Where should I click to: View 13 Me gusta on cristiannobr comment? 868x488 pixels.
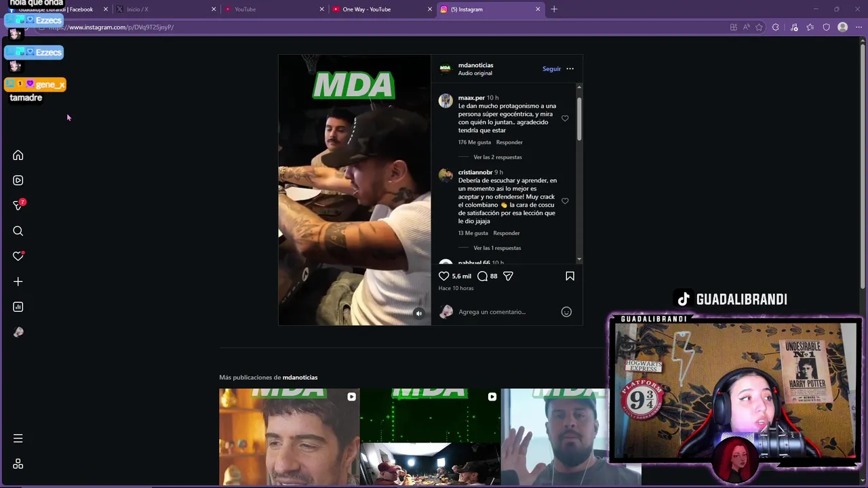[473, 233]
